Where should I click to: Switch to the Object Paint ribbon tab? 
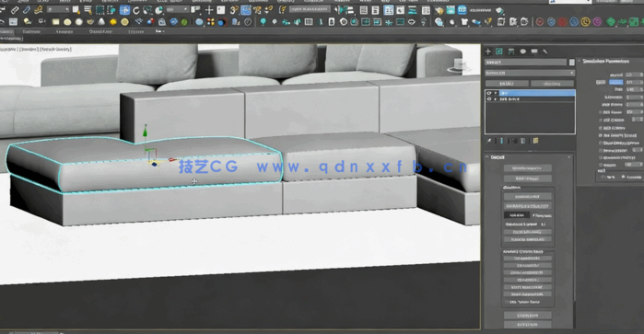(x=100, y=31)
